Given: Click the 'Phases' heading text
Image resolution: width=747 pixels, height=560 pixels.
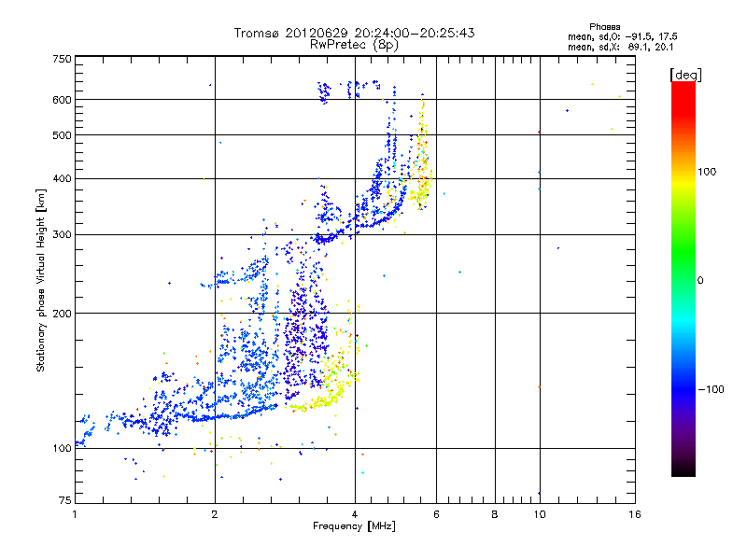Looking at the screenshot, I should [x=604, y=27].
